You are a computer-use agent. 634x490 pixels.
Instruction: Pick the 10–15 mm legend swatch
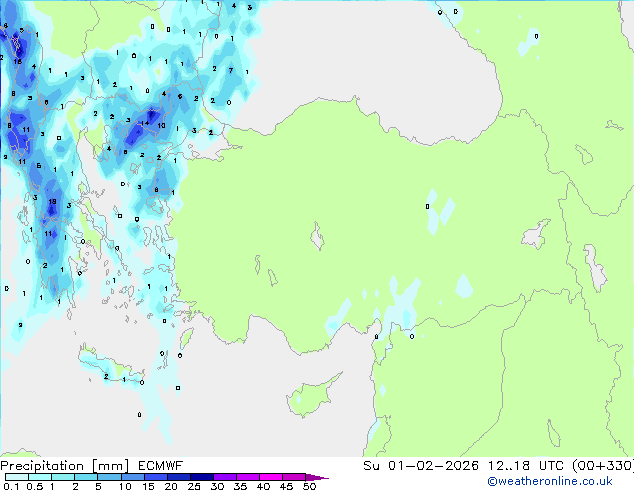tap(132, 477)
